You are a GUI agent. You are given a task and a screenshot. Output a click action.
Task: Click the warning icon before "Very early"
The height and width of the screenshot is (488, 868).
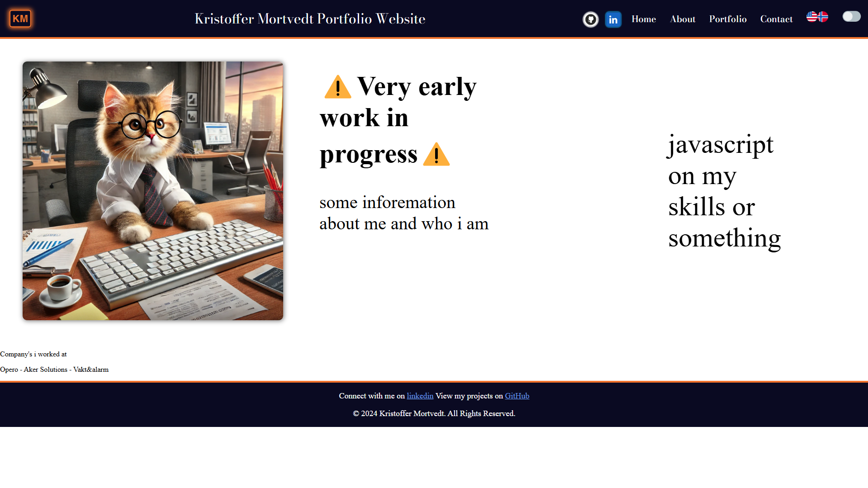coord(337,87)
